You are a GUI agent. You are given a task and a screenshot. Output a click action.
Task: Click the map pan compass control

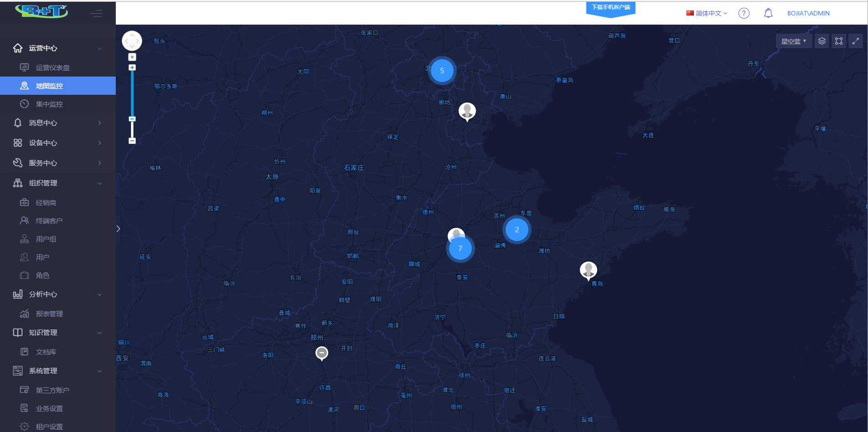coord(132,41)
